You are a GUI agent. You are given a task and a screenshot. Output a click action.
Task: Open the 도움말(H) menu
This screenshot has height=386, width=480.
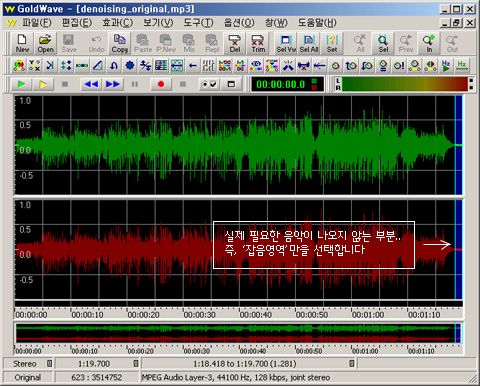pyautogui.click(x=317, y=23)
